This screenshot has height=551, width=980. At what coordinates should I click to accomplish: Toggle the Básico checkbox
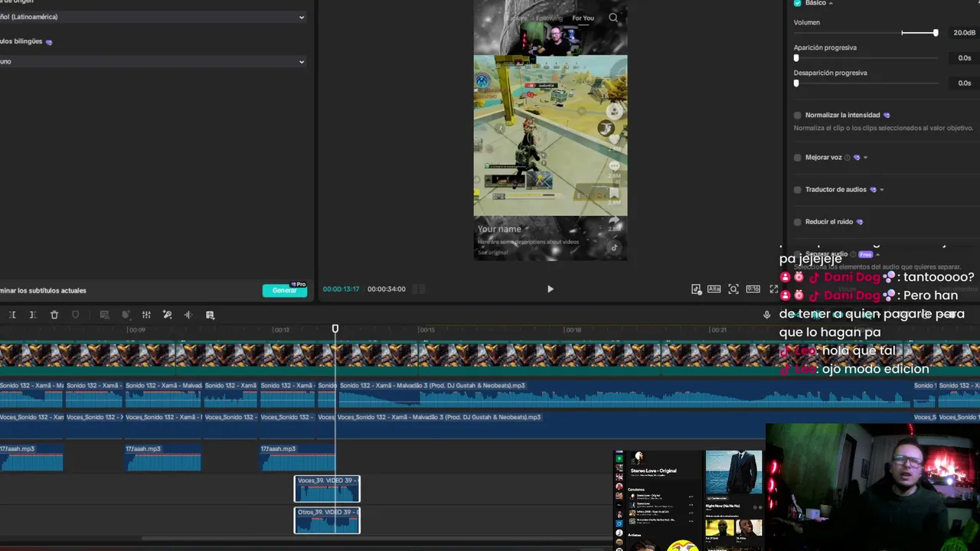(x=798, y=3)
